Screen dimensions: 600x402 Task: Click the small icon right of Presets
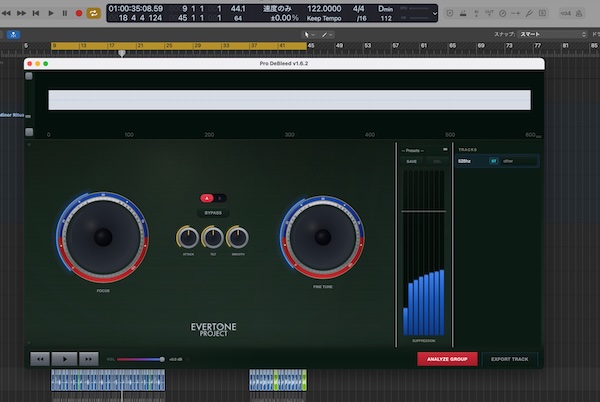coord(445,150)
